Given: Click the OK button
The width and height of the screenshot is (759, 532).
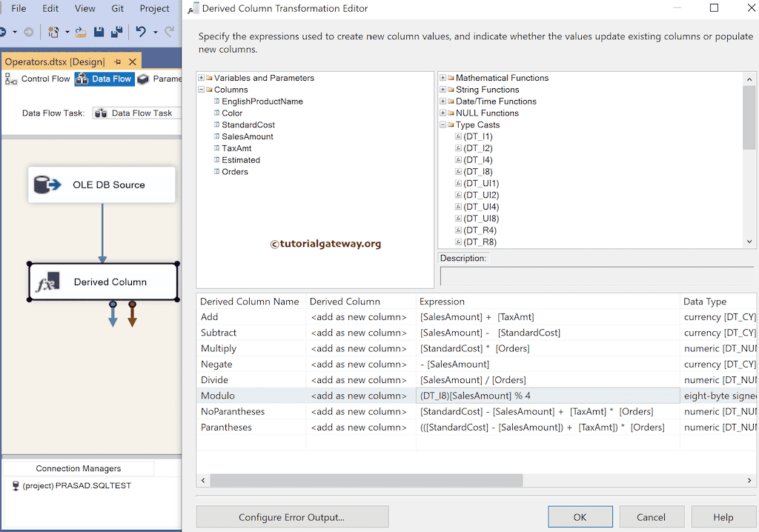Looking at the screenshot, I should tap(580, 516).
